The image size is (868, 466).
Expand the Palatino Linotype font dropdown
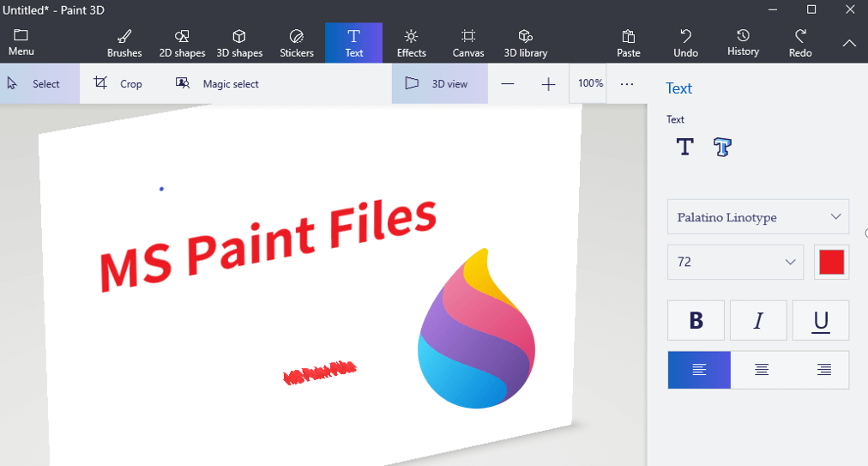point(758,217)
